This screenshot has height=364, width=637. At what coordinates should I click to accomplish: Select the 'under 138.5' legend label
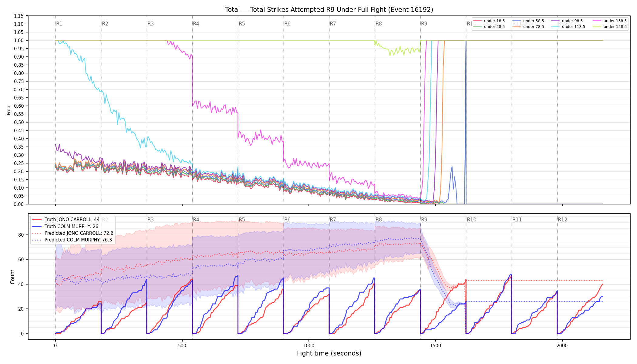pyautogui.click(x=615, y=21)
